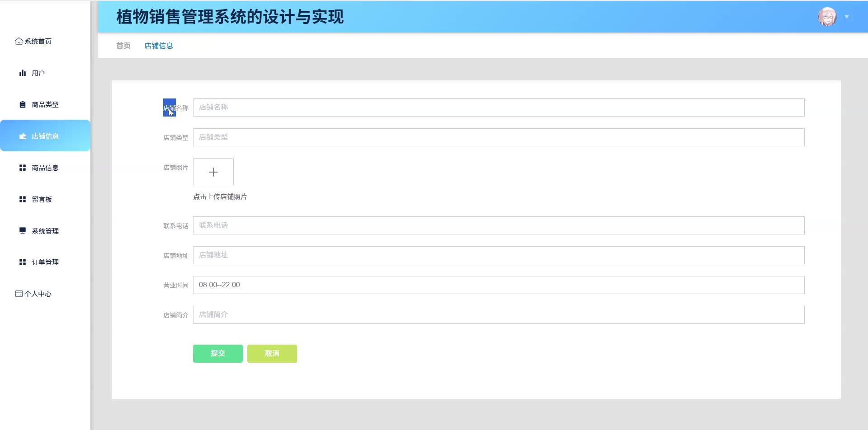Screen dimensions: 868x430
Task: Click the user avatar picture
Action: 827,17
